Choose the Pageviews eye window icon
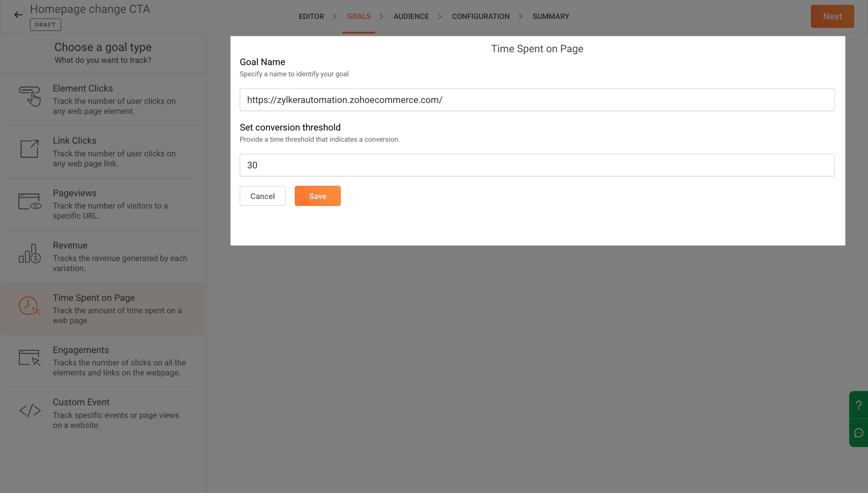The width and height of the screenshot is (868, 493). click(30, 201)
